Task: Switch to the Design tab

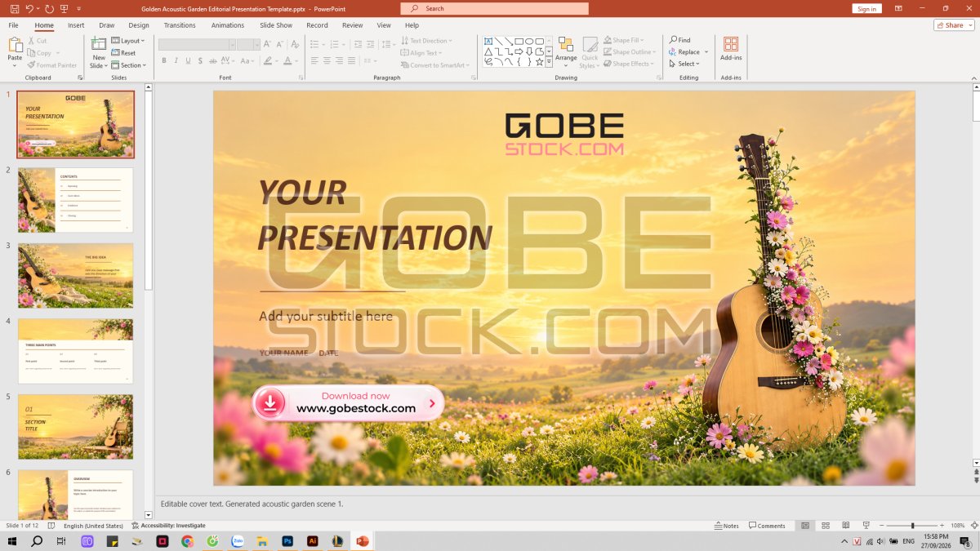Action: click(139, 25)
